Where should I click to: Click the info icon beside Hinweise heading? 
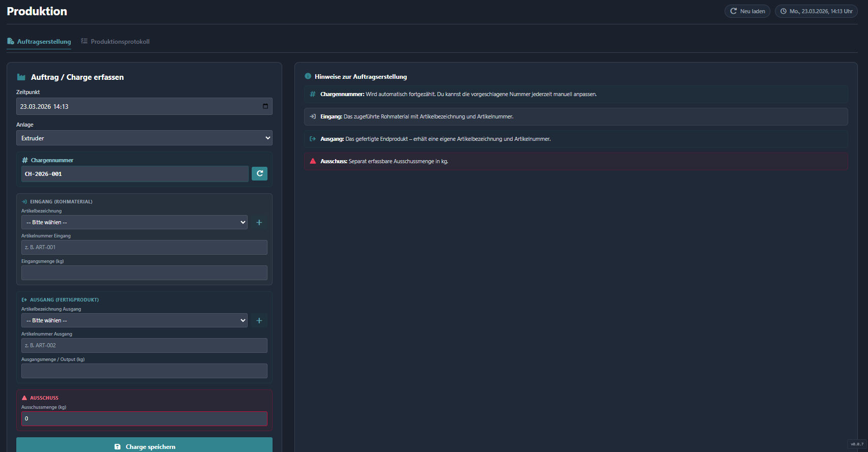(x=308, y=76)
